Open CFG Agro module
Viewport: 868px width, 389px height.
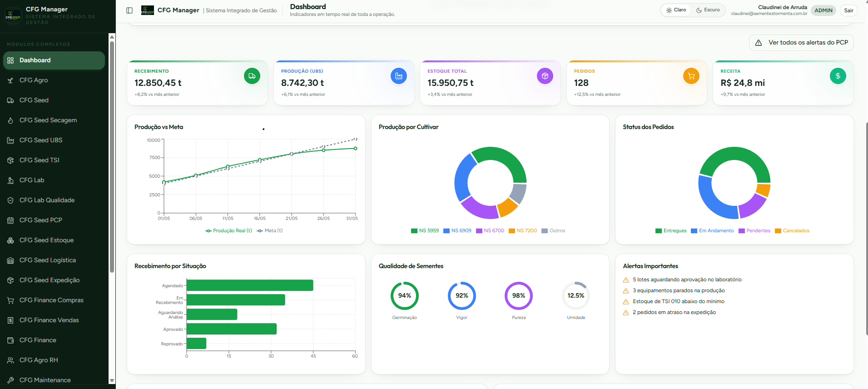pos(54,80)
